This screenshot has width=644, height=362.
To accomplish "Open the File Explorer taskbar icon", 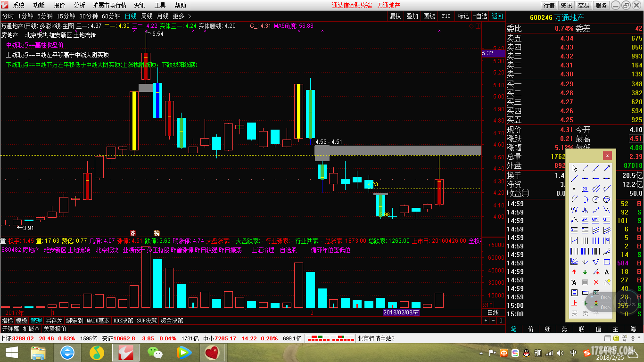I will point(38,353).
